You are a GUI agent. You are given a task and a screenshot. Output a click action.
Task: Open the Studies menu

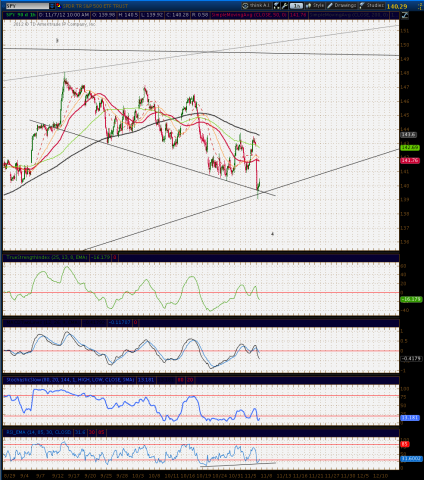pyautogui.click(x=372, y=5)
